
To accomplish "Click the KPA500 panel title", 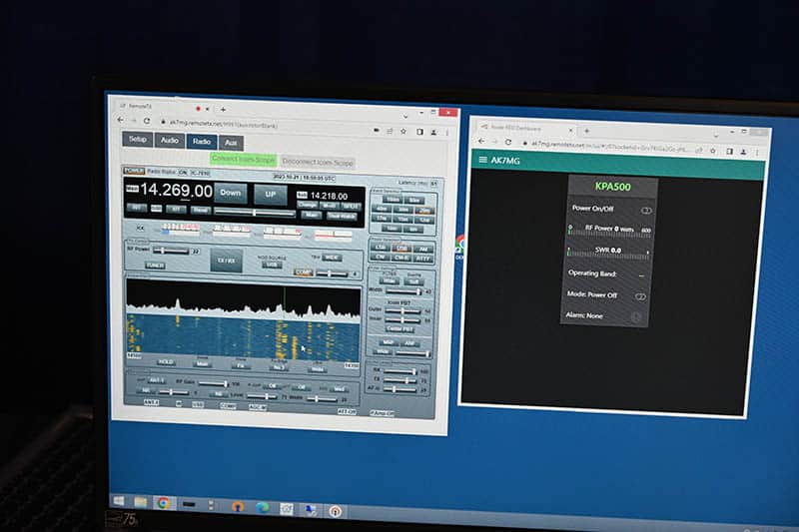I will point(612,187).
